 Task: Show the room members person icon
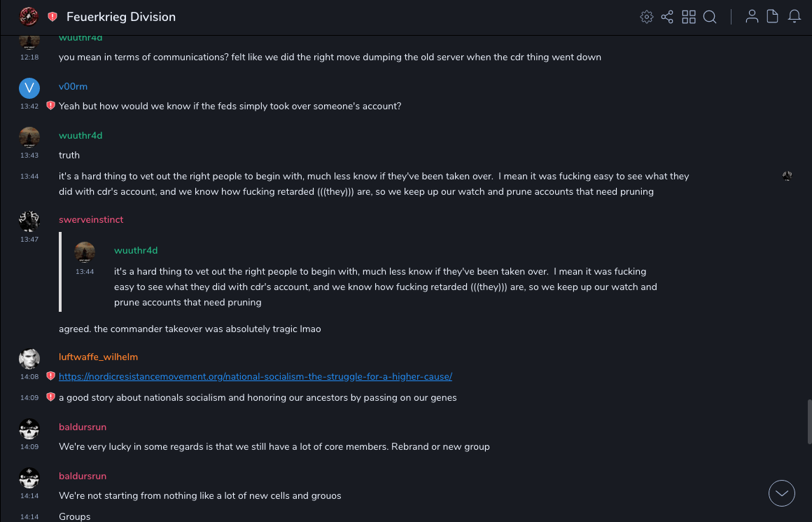(752, 17)
